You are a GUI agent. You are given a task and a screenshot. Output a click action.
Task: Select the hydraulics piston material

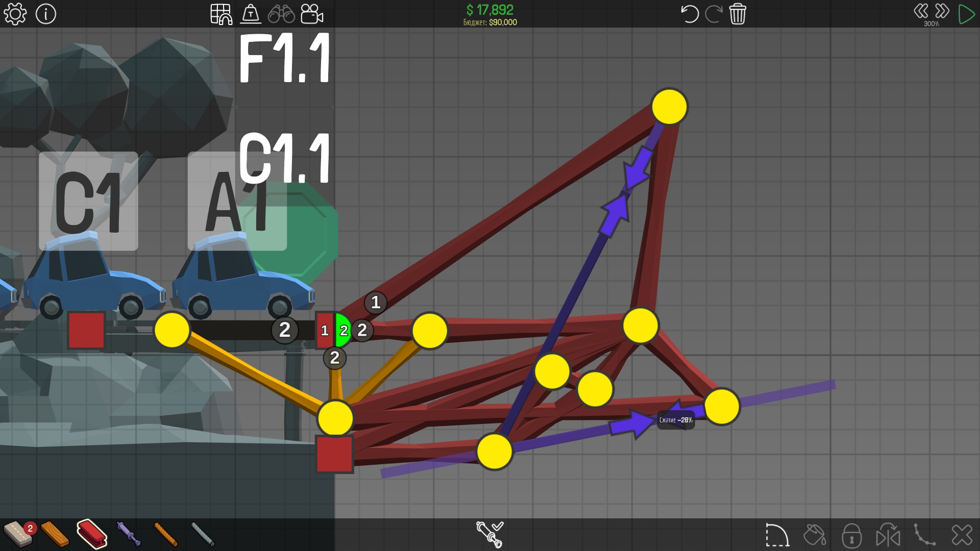click(129, 534)
